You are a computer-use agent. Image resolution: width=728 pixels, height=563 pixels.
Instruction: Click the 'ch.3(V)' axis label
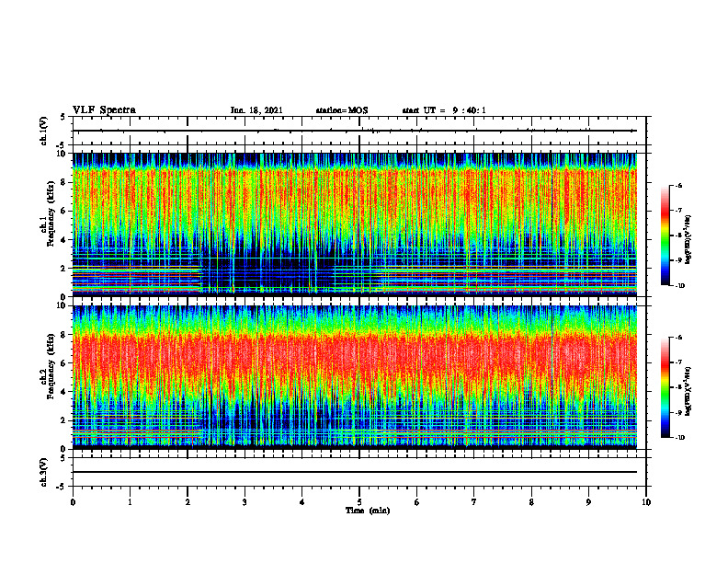pyautogui.click(x=44, y=472)
